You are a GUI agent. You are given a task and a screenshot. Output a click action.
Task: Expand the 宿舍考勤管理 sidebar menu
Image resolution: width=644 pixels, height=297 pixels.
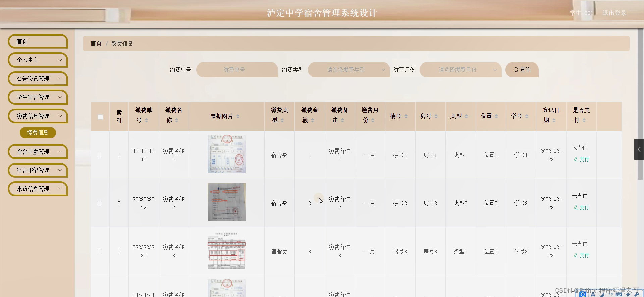[38, 152]
